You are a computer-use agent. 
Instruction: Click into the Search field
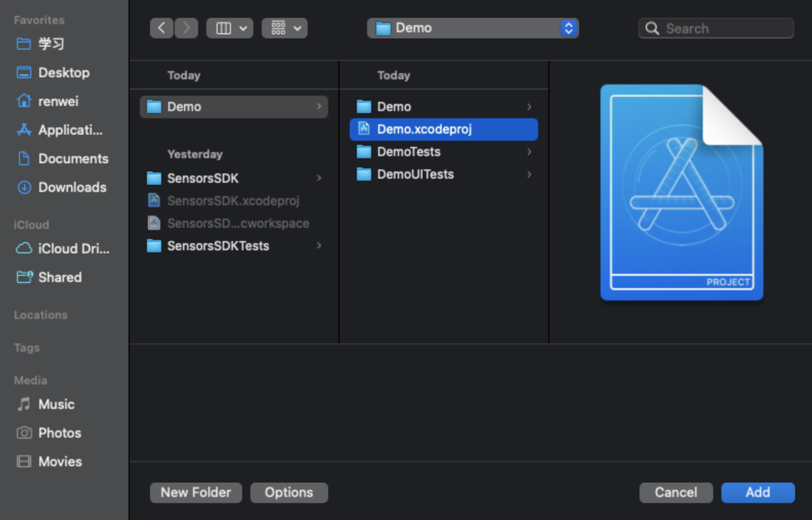(716, 28)
